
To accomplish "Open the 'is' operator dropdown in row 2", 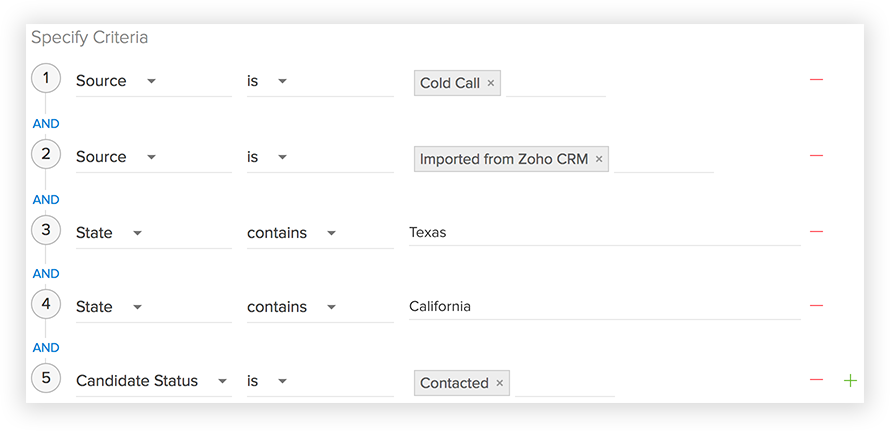I will [x=282, y=157].
